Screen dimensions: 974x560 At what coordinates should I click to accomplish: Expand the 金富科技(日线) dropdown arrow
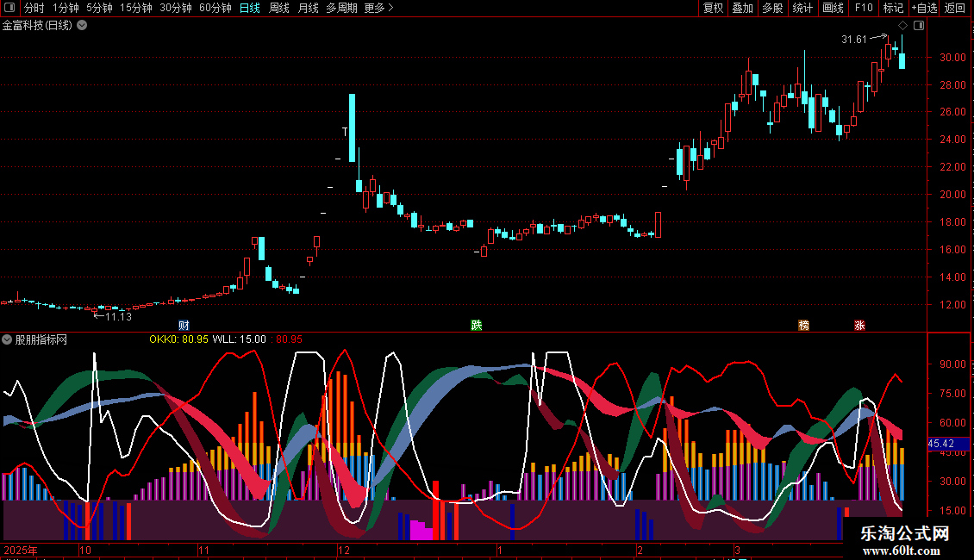82,26
